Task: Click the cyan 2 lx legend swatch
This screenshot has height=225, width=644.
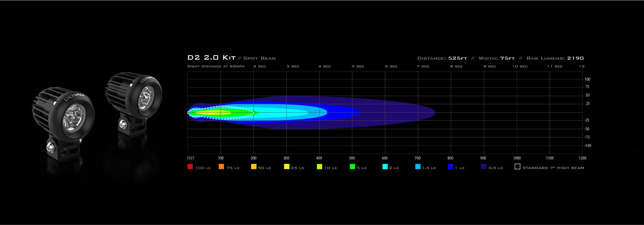Action: 385,167
